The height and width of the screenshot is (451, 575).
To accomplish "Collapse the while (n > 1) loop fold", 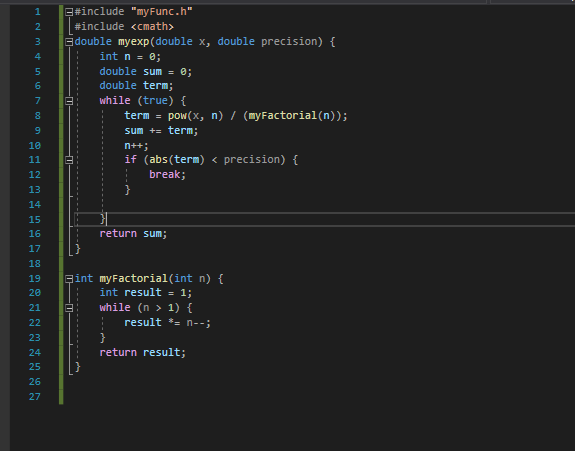I will 69,308.
